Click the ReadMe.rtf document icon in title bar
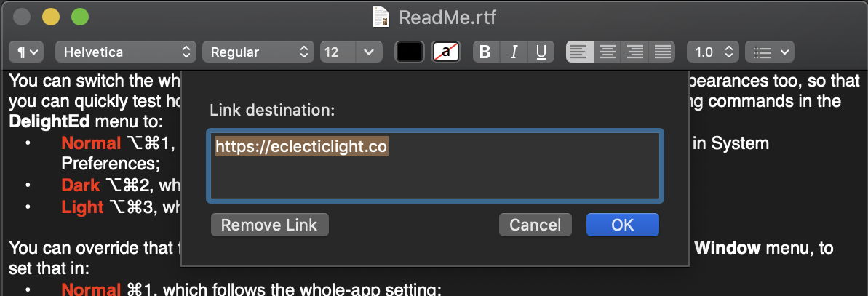 click(x=381, y=16)
